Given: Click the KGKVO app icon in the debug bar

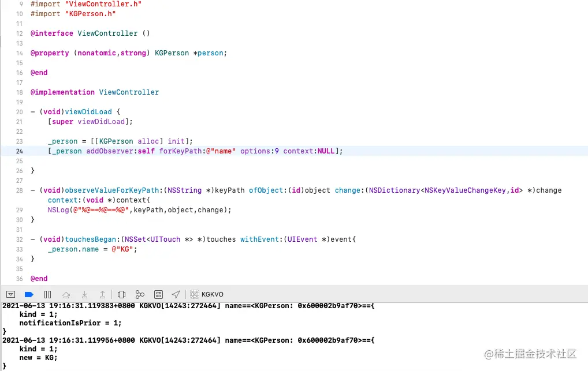Looking at the screenshot, I should coord(194,294).
